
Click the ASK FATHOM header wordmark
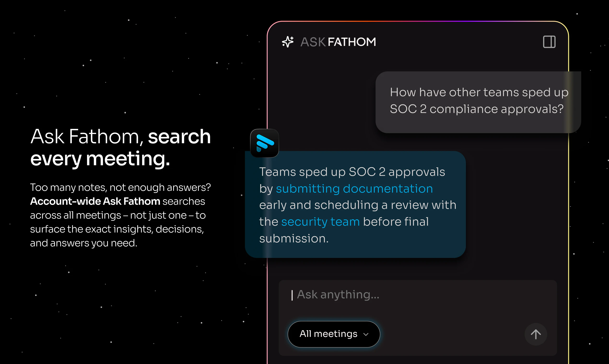coord(338,42)
